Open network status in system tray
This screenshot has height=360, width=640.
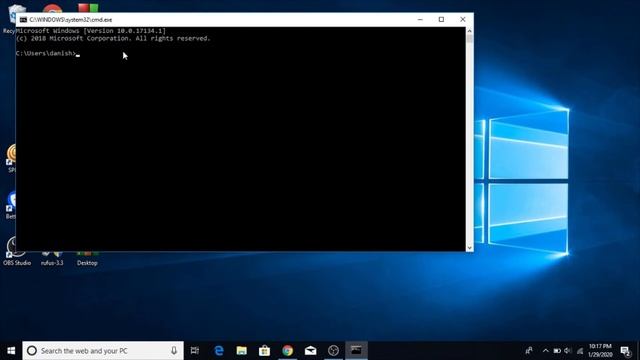580,351
